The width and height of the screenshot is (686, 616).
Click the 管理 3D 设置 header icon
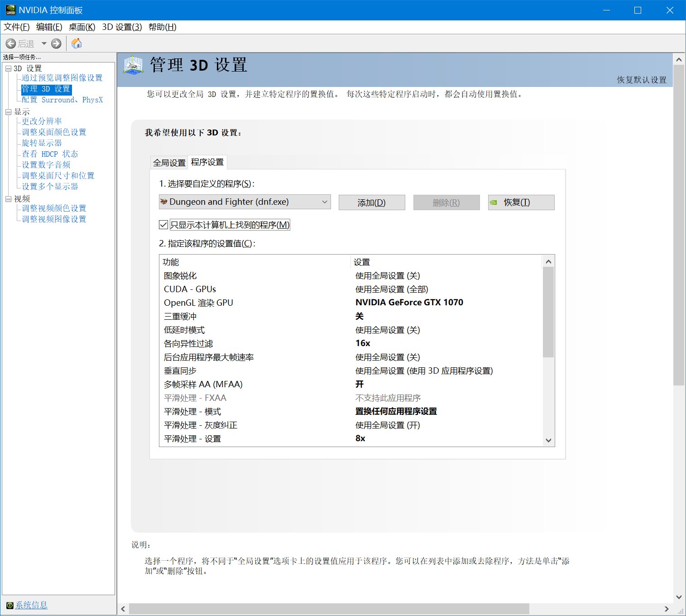(x=133, y=65)
